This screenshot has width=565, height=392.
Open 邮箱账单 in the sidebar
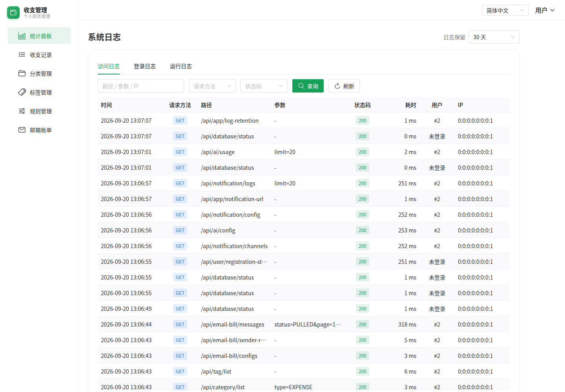[x=39, y=130]
